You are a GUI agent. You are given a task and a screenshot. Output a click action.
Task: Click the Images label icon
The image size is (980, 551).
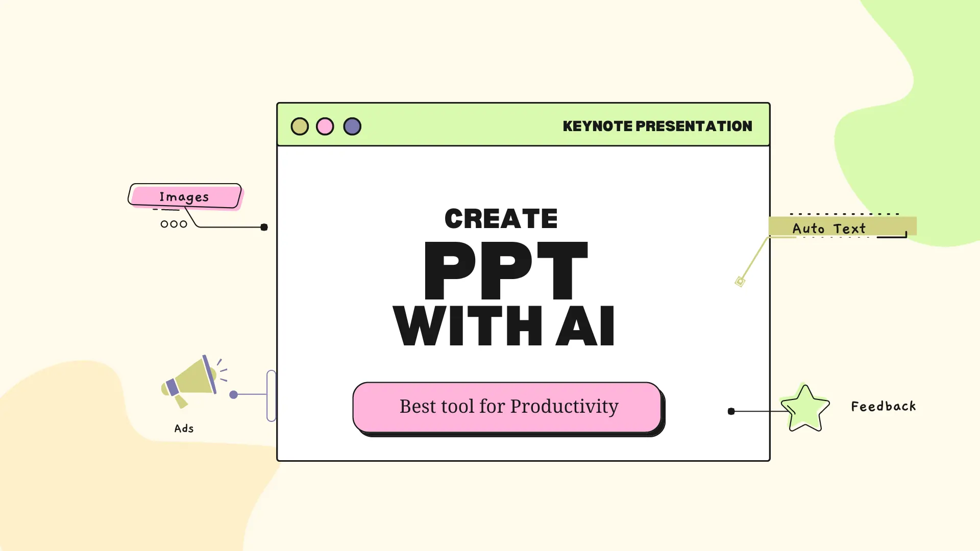click(184, 196)
